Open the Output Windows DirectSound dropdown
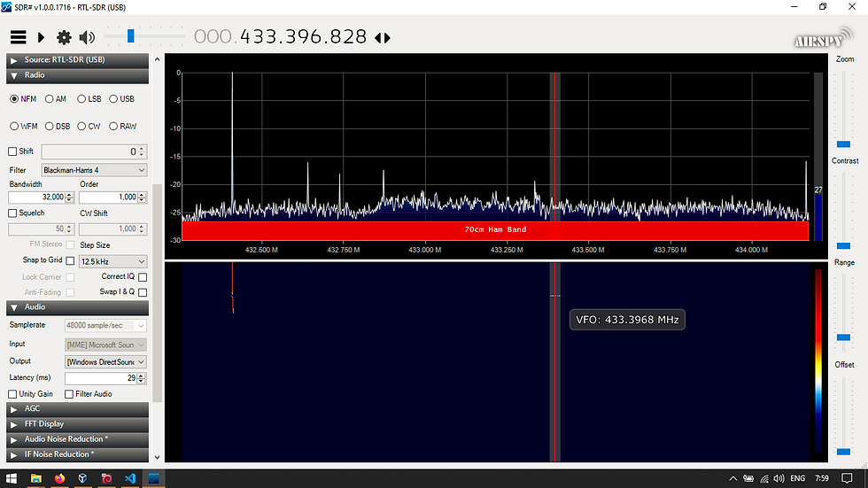 [x=105, y=362]
